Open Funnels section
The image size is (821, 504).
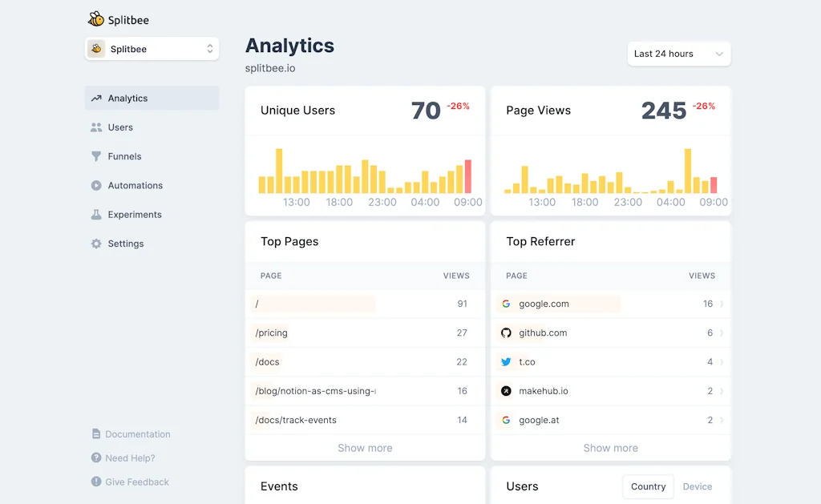(x=152, y=156)
